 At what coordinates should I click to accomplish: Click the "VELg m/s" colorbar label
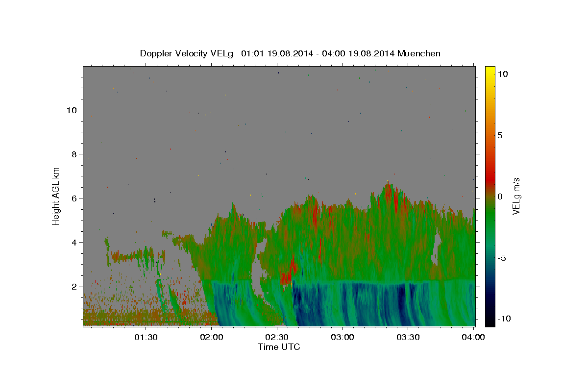click(516, 196)
